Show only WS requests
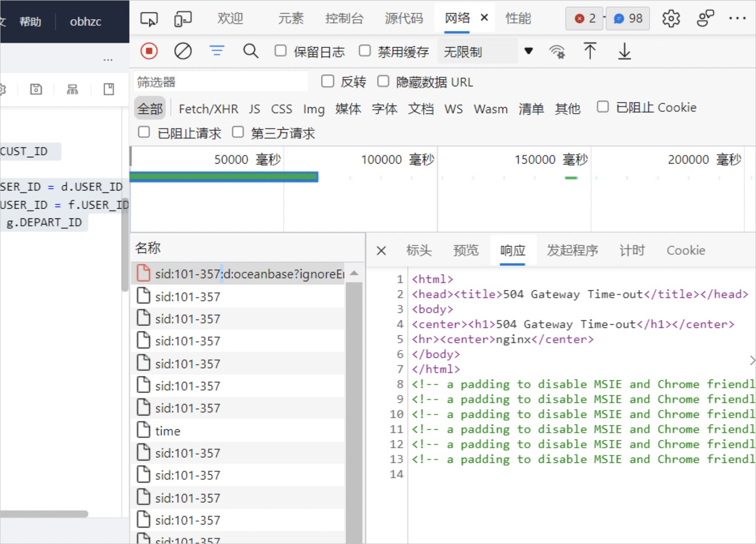The height and width of the screenshot is (544, 756). [x=453, y=109]
